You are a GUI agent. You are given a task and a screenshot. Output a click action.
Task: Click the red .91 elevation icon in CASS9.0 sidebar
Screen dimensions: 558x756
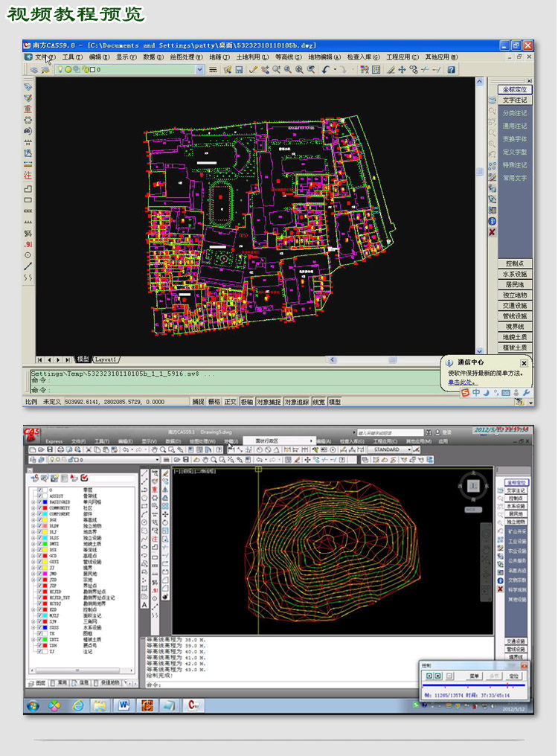[28, 245]
